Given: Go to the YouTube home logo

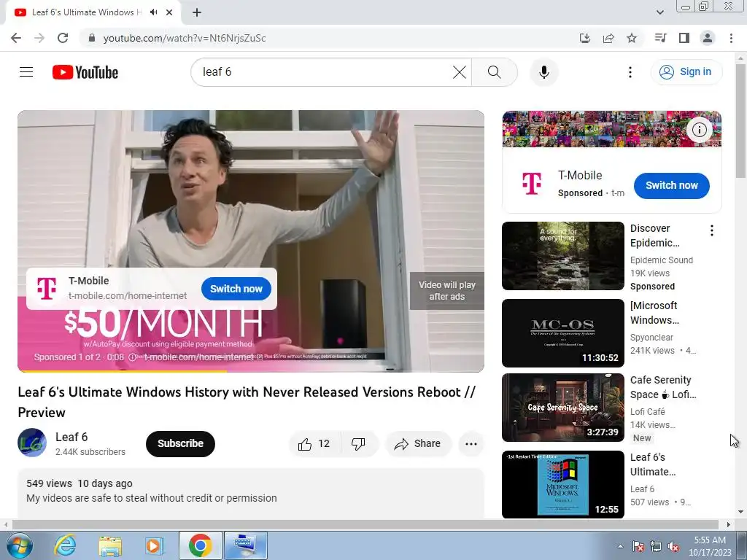Looking at the screenshot, I should [x=85, y=72].
